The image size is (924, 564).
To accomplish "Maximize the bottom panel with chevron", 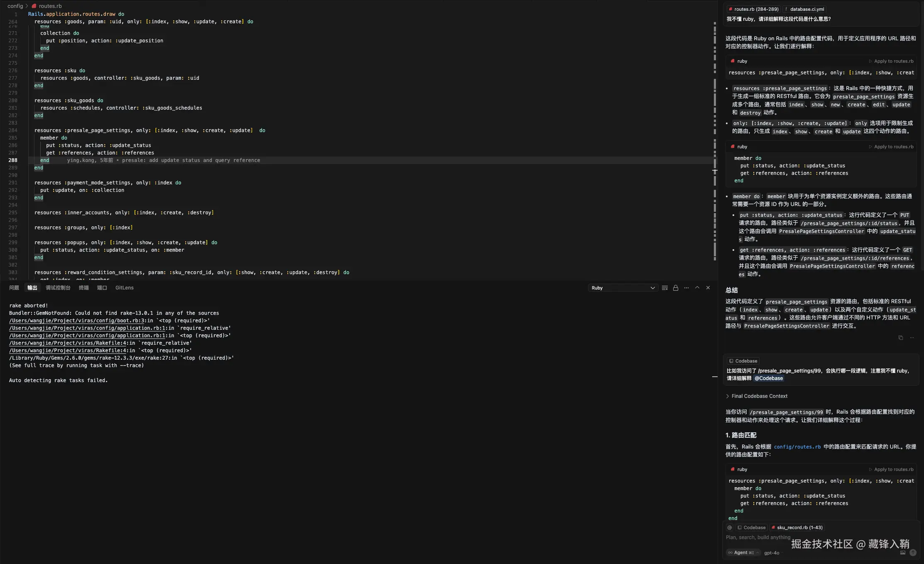I will [x=697, y=288].
